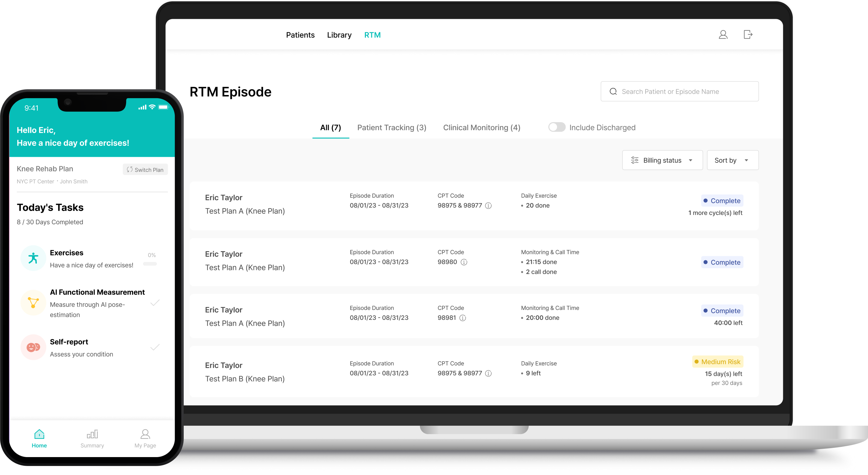
Task: Tap the AI Functional Measurement icon
Action: tap(33, 303)
